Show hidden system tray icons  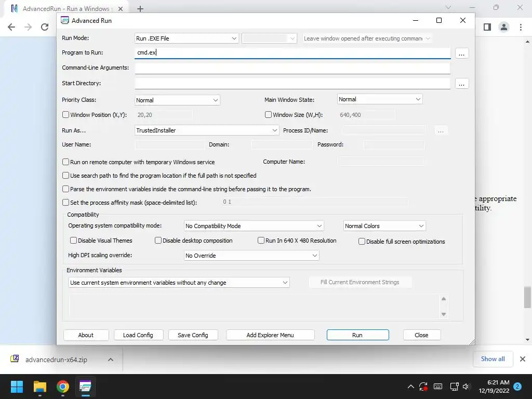click(x=410, y=387)
